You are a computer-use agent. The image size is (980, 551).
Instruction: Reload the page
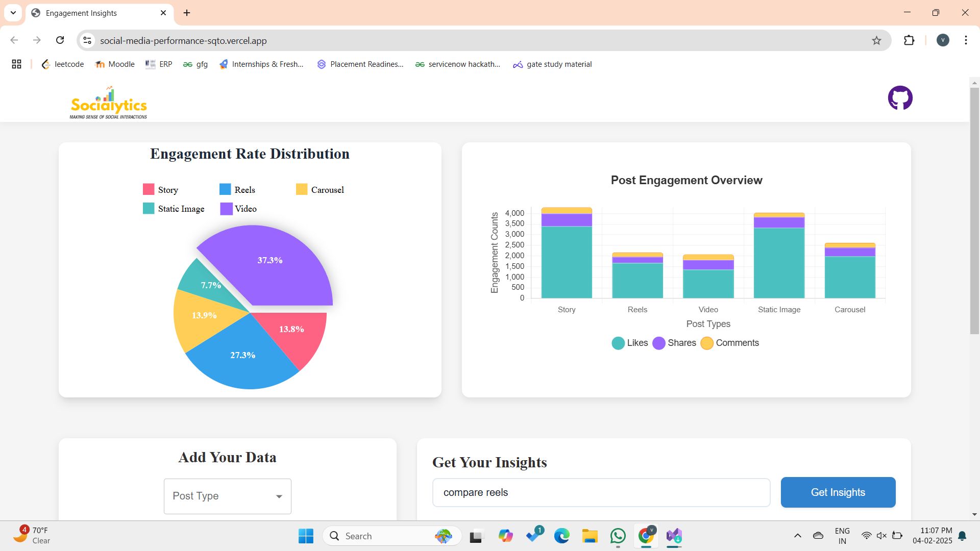pyautogui.click(x=60, y=40)
